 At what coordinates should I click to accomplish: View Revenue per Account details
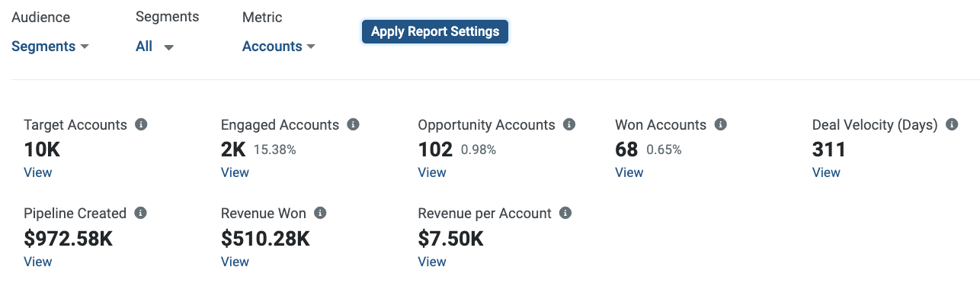coord(432,262)
